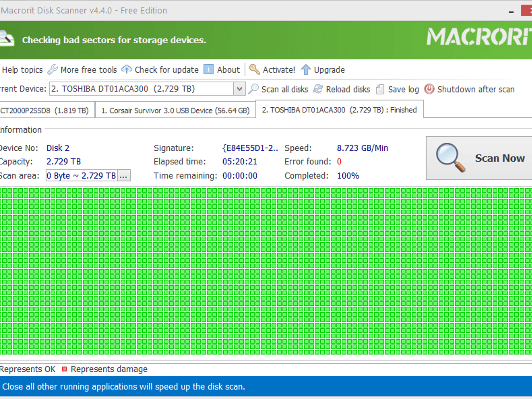Screen dimensions: 532x399
Task: Toggle the Represents damage legend marker
Action: pyautogui.click(x=64, y=369)
